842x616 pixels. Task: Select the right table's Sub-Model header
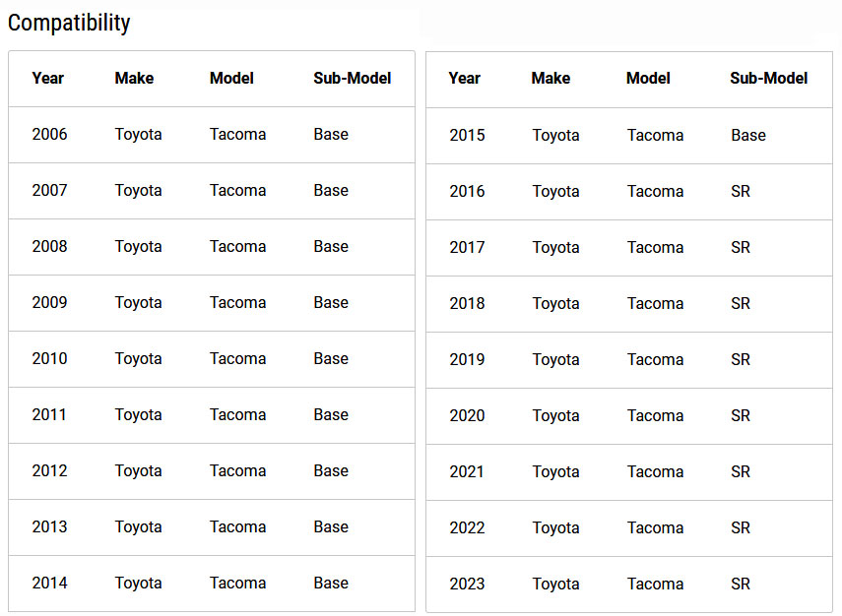[769, 79]
